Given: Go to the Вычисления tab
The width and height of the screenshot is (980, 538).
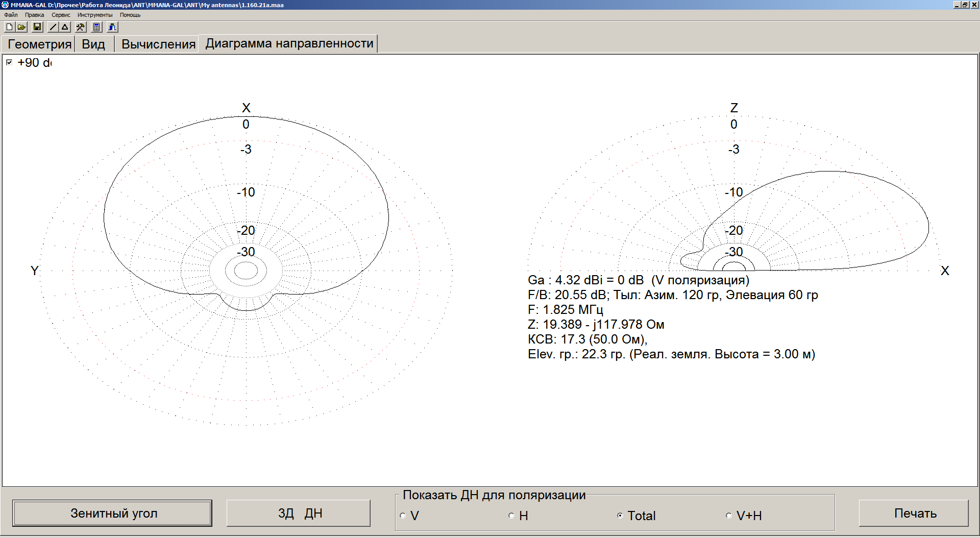Looking at the screenshot, I should coord(158,44).
